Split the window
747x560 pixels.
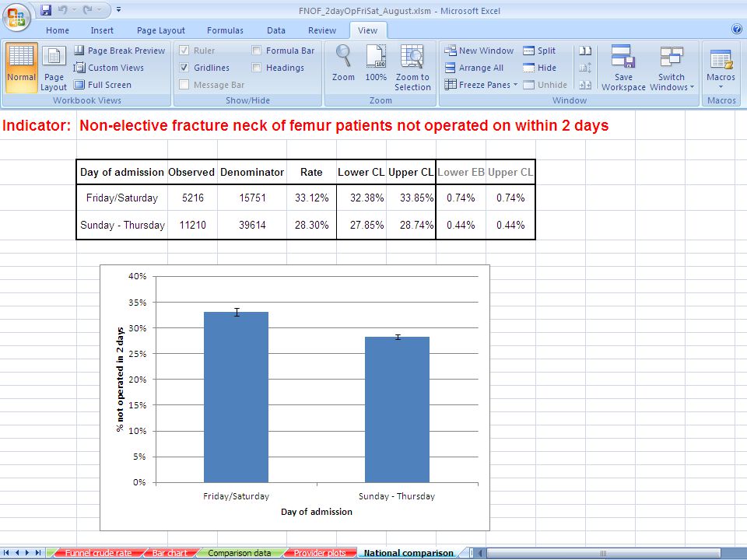click(539, 51)
